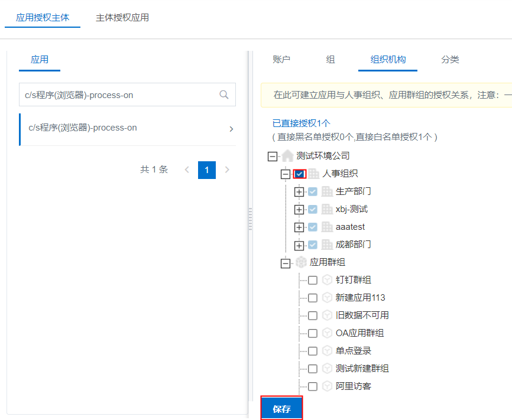Click the home icon beside 测试环境公司

click(x=287, y=156)
